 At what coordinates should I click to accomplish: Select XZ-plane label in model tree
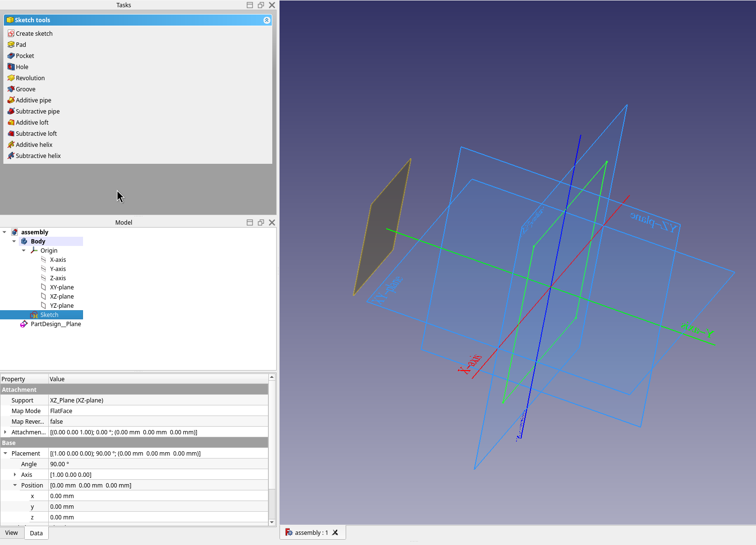coord(62,296)
